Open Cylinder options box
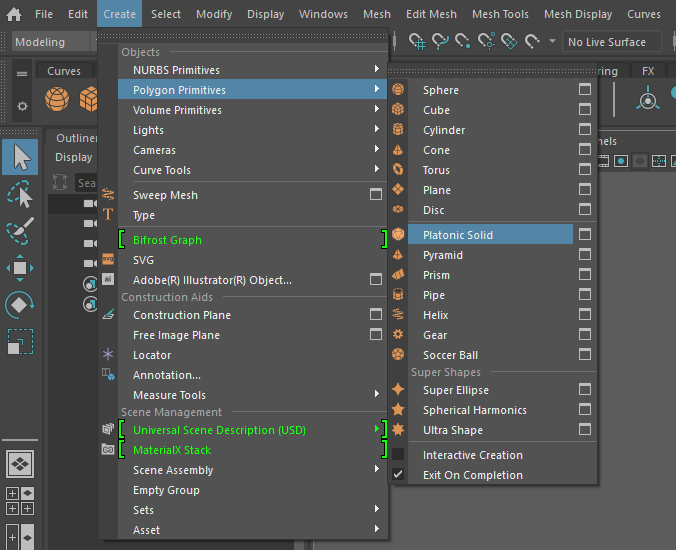The height and width of the screenshot is (550, 676). 585,129
